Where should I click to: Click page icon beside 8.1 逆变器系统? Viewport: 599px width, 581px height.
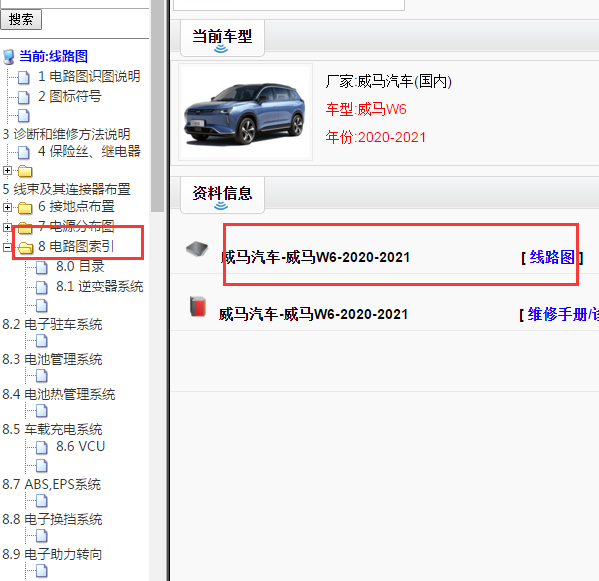[42, 288]
